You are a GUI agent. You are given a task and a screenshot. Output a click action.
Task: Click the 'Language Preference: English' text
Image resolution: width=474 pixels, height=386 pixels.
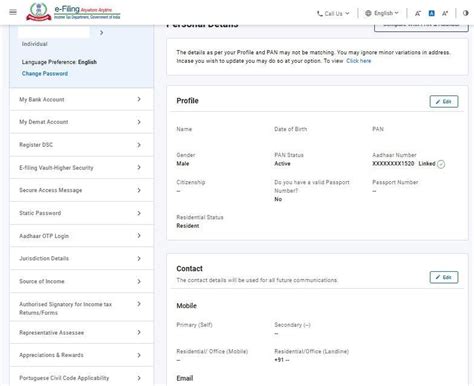click(x=59, y=62)
